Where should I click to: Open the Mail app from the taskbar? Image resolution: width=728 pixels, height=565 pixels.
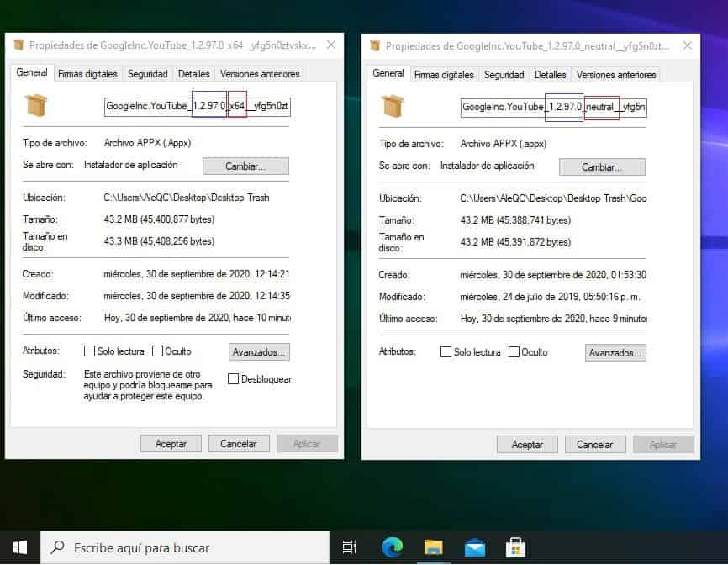click(x=474, y=548)
